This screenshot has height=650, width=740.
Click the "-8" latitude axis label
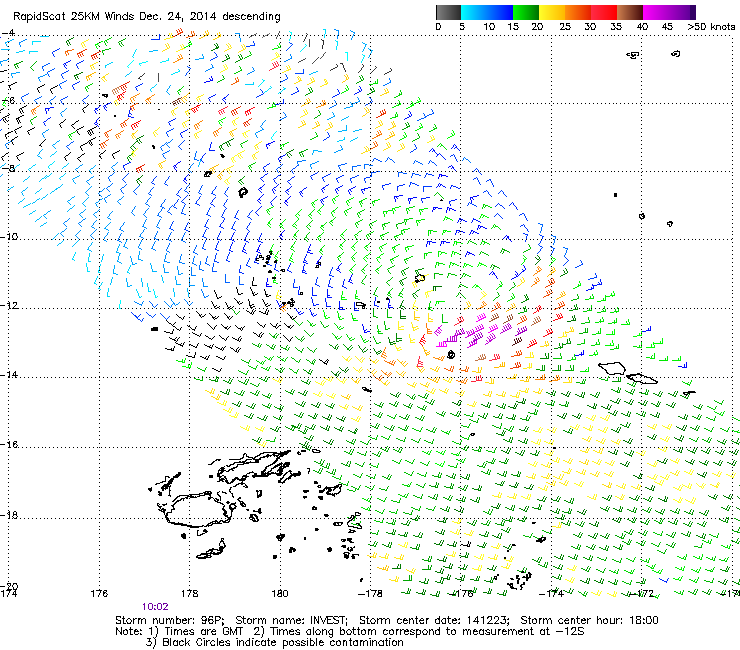(8, 168)
